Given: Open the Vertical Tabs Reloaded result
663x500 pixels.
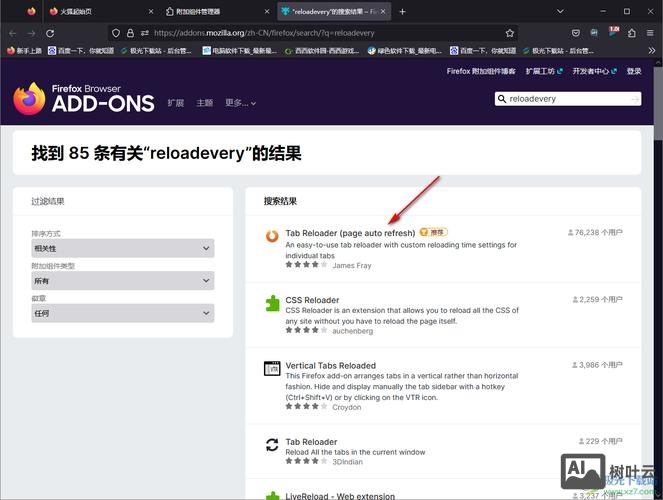Looking at the screenshot, I should pyautogui.click(x=331, y=365).
